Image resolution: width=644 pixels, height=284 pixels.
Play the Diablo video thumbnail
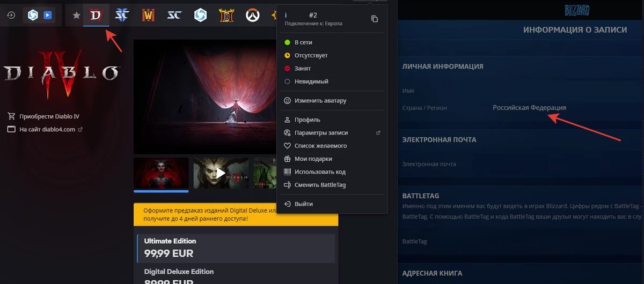(x=221, y=173)
